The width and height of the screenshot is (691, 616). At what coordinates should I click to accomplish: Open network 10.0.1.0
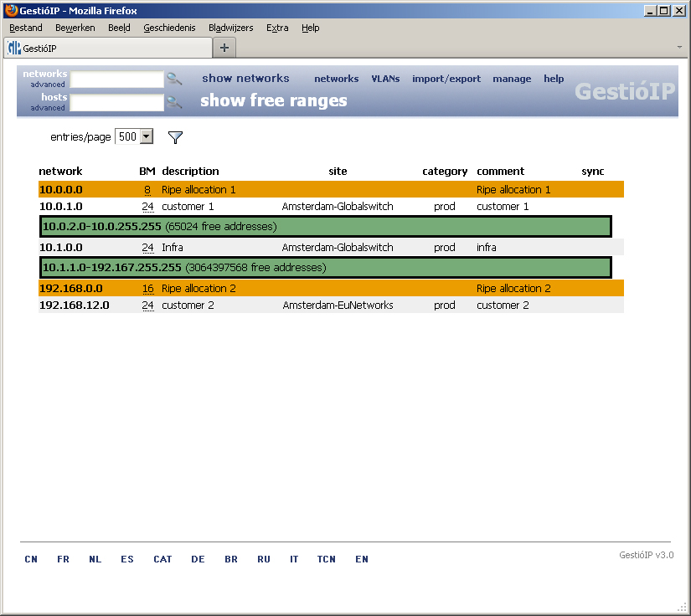[61, 207]
